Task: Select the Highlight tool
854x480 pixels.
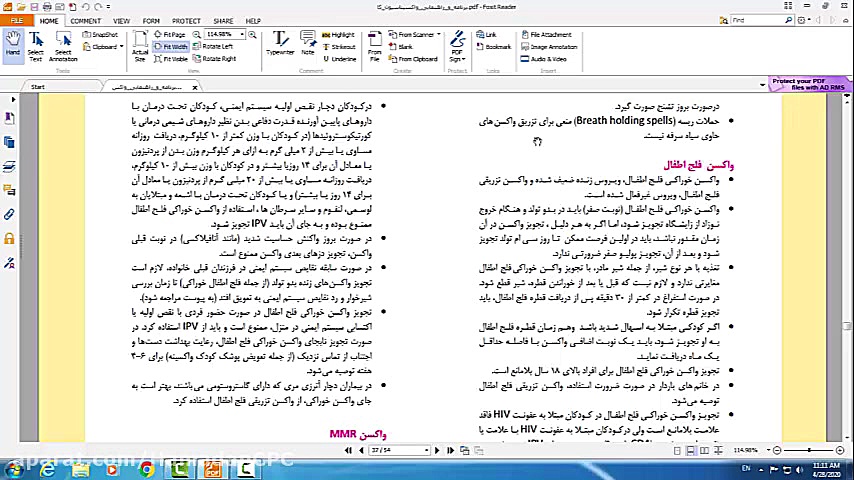Action: point(338,35)
